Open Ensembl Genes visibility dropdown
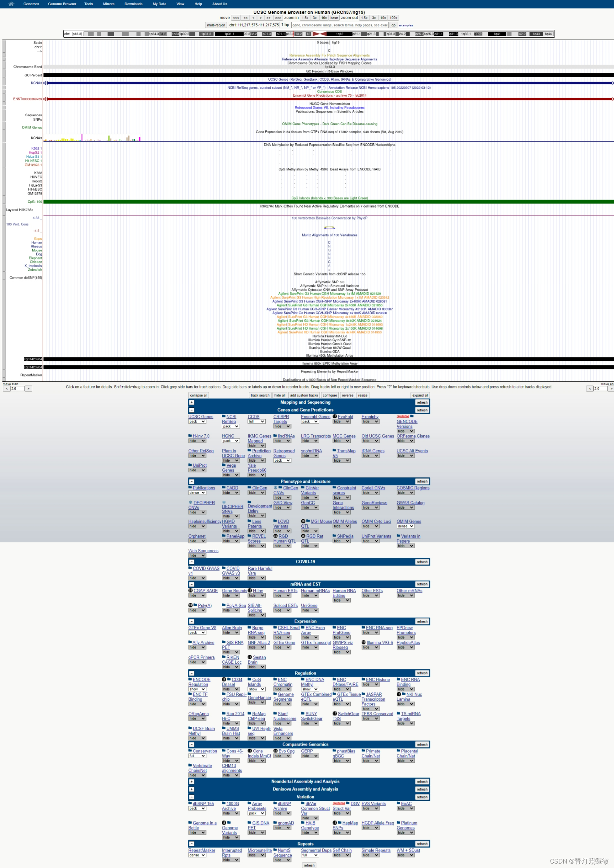 [x=310, y=421]
